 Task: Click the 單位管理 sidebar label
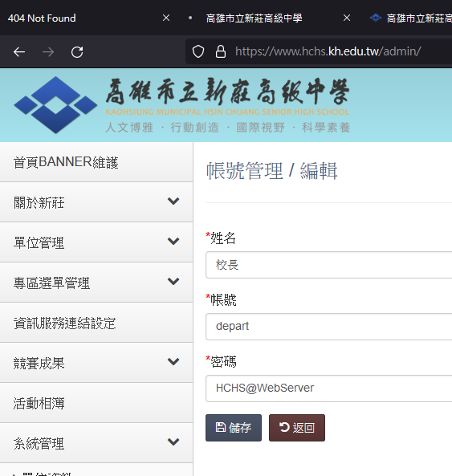click(x=39, y=242)
